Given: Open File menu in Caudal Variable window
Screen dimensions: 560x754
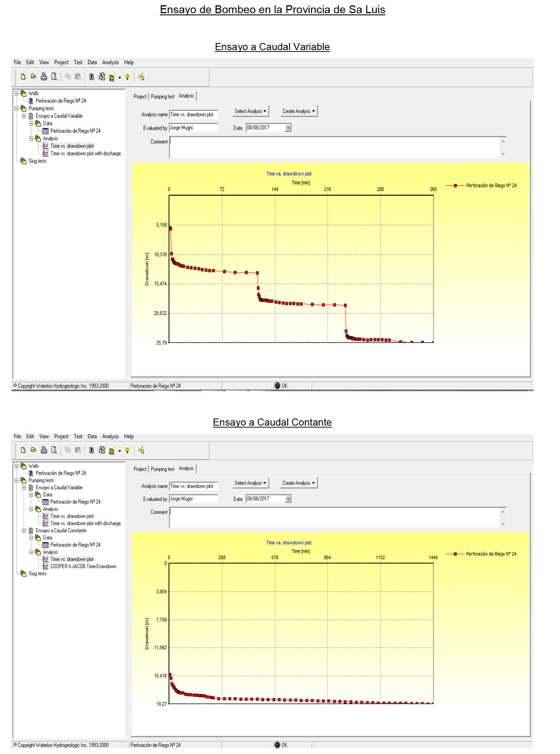Looking at the screenshot, I should (x=17, y=63).
